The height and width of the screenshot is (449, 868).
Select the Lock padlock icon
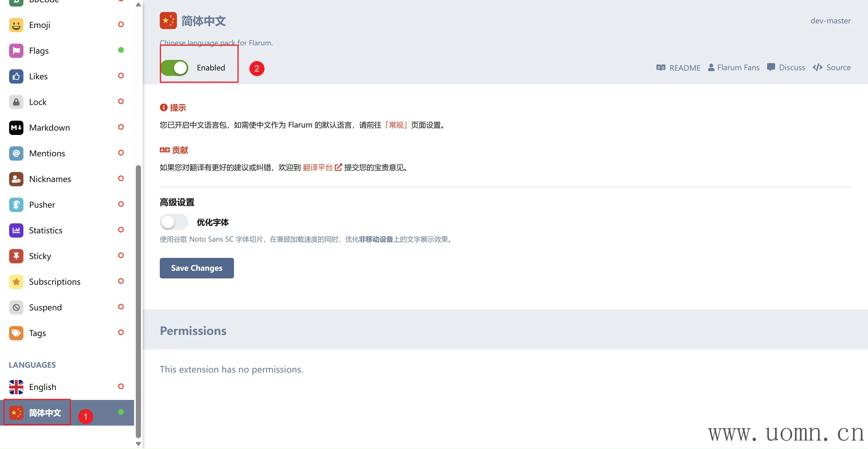[x=16, y=102]
